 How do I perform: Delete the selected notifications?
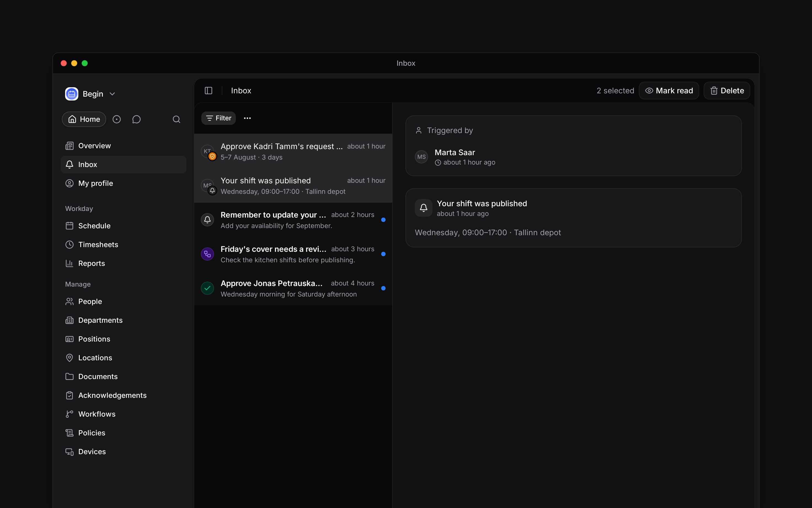(727, 91)
